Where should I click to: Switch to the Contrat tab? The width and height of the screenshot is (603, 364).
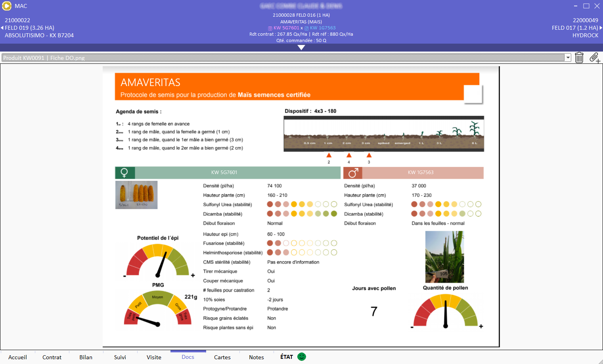pyautogui.click(x=52, y=357)
